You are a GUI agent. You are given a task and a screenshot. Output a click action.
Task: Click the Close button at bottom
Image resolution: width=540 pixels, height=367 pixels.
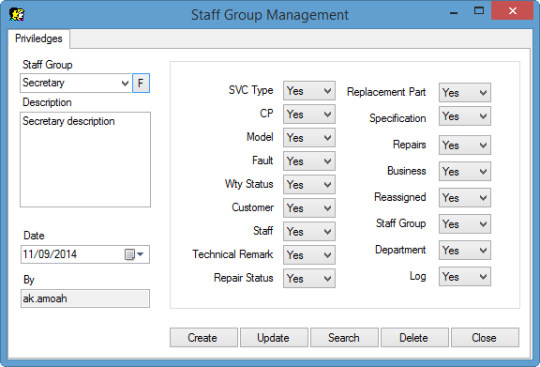(x=485, y=337)
